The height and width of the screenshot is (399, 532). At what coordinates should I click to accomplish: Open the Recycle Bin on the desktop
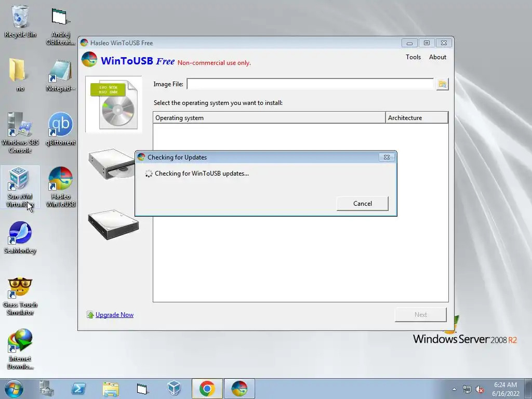[x=20, y=21]
